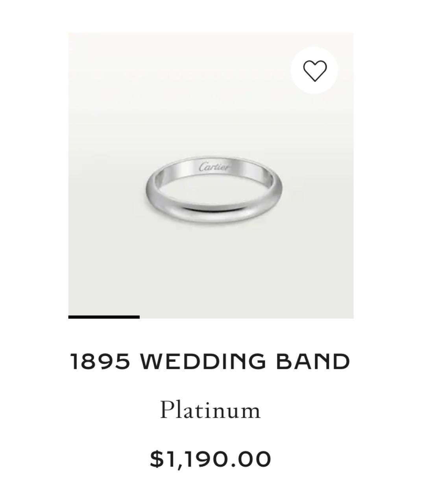Viewport: 425px width, 504px height.
Task: Click the $1,190.00 price
Action: (x=211, y=459)
